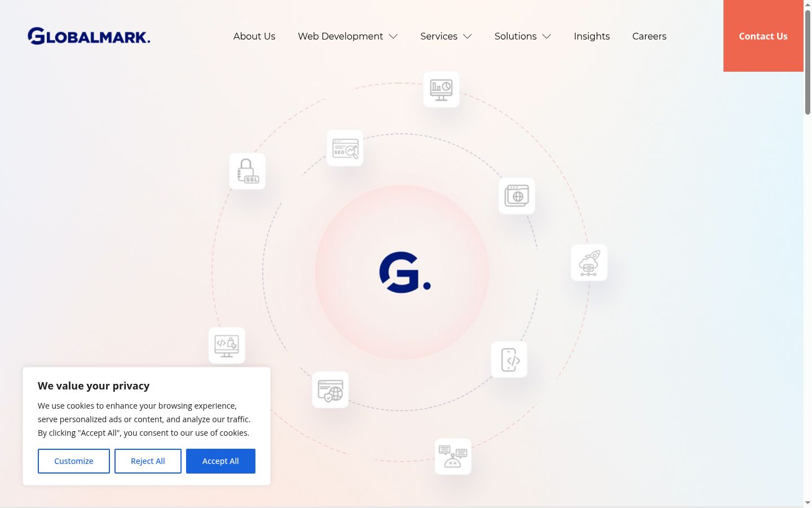
Task: Expand the Services dropdown chevron
Action: [x=467, y=36]
